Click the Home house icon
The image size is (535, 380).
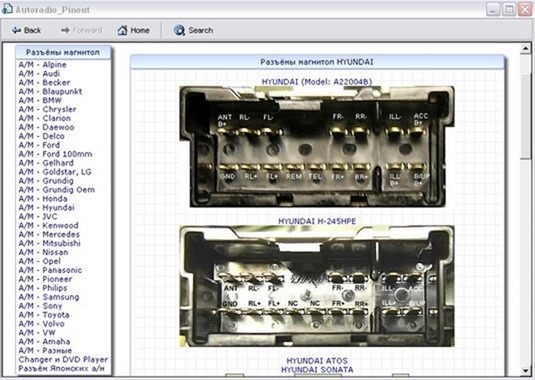122,30
